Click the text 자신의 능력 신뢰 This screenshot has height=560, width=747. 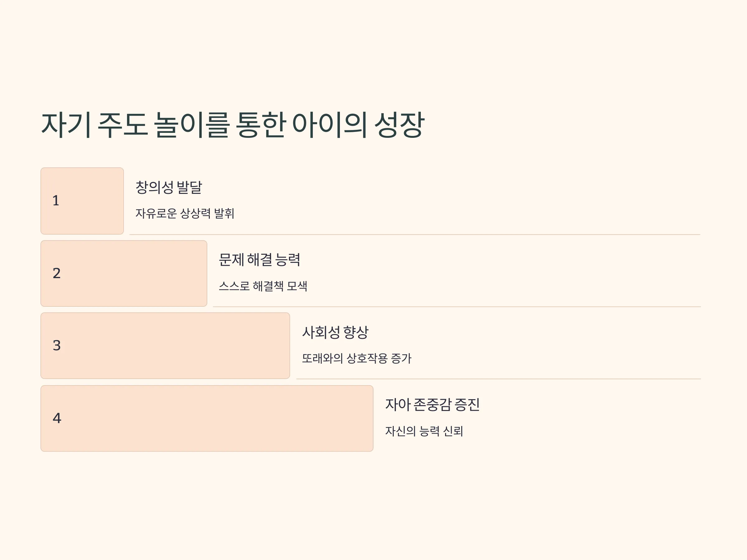[424, 431]
